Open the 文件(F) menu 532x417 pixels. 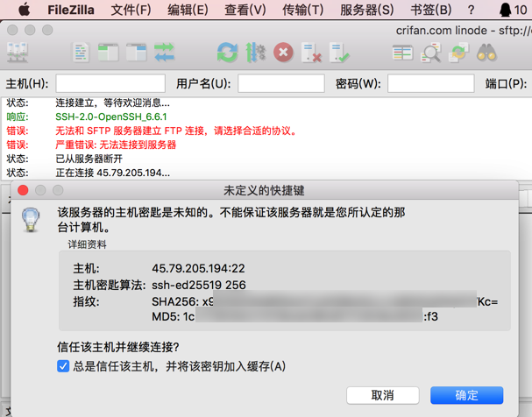(131, 10)
